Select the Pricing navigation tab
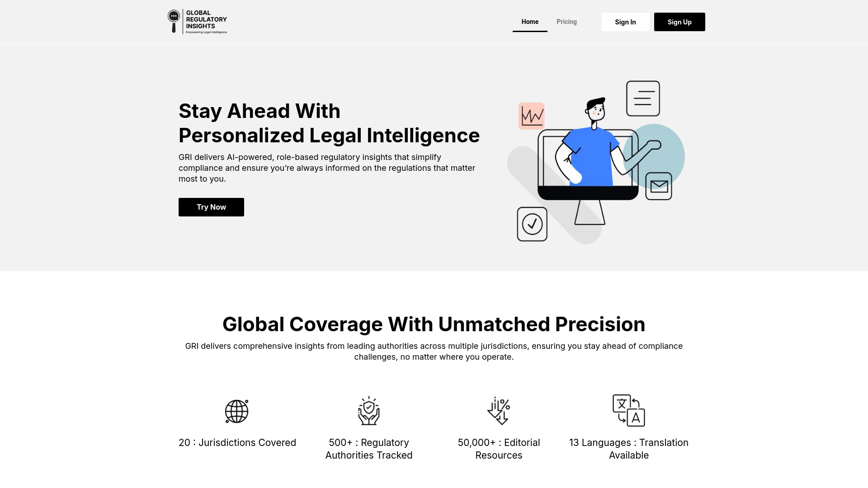Screen dimensions: 868x488 [566, 21]
